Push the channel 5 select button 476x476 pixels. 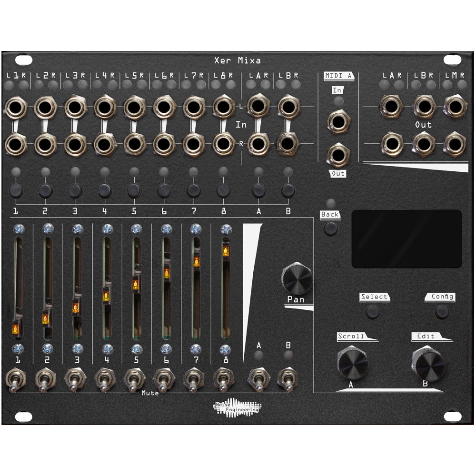click(134, 191)
